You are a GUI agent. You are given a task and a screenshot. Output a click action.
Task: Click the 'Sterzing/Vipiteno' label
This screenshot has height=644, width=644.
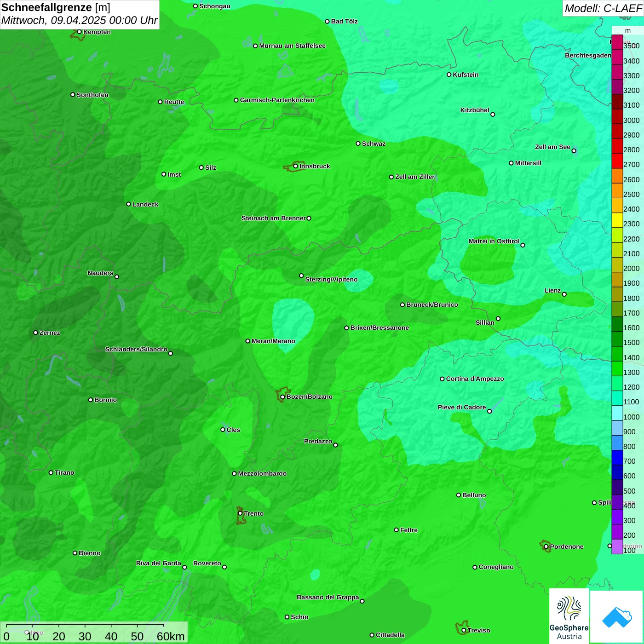click(x=332, y=279)
